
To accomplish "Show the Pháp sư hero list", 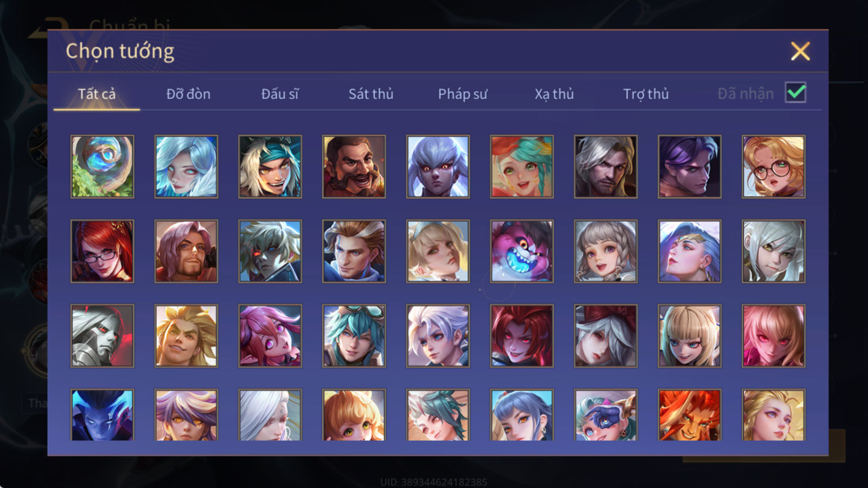I will point(463,94).
